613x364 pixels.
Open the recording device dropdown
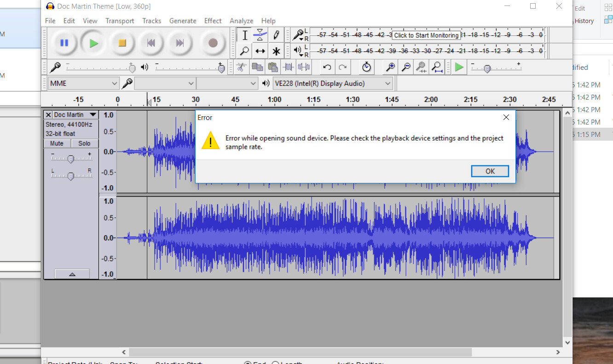coord(165,83)
